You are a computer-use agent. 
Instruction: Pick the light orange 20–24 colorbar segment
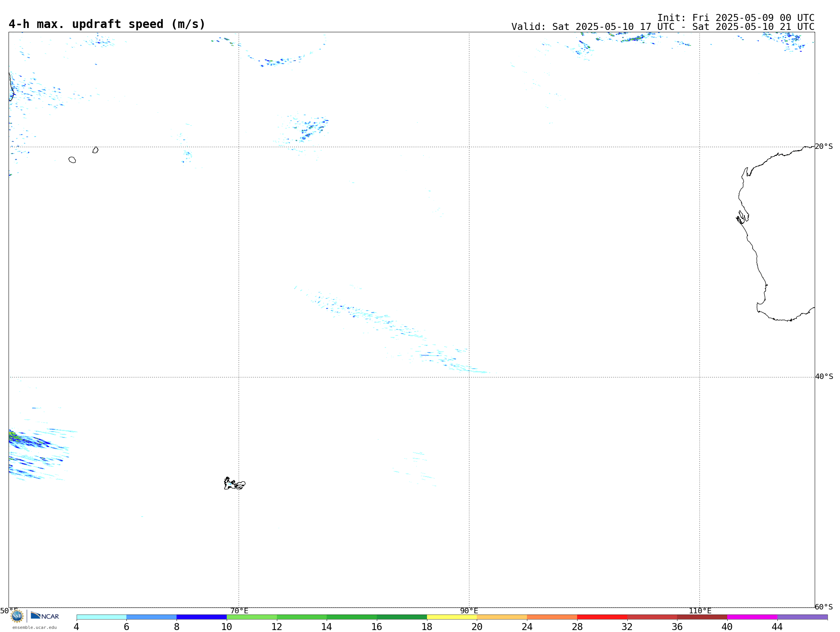coord(502,617)
